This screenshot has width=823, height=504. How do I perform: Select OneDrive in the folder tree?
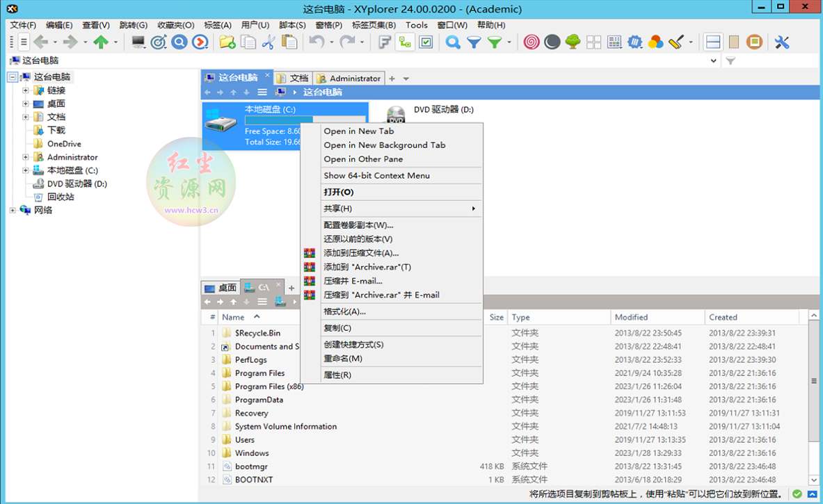click(64, 144)
